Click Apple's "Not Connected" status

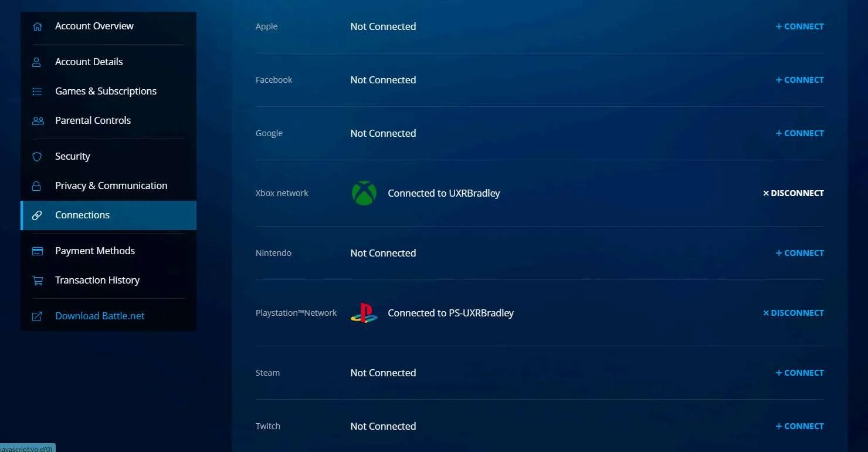click(384, 26)
